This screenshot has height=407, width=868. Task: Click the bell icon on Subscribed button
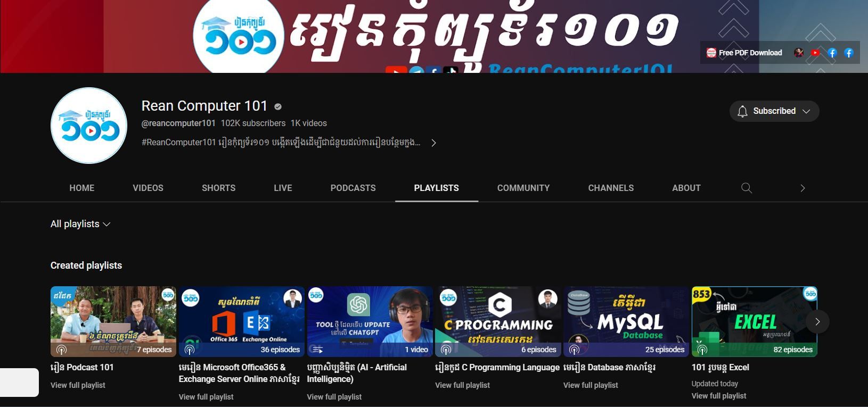coord(742,111)
